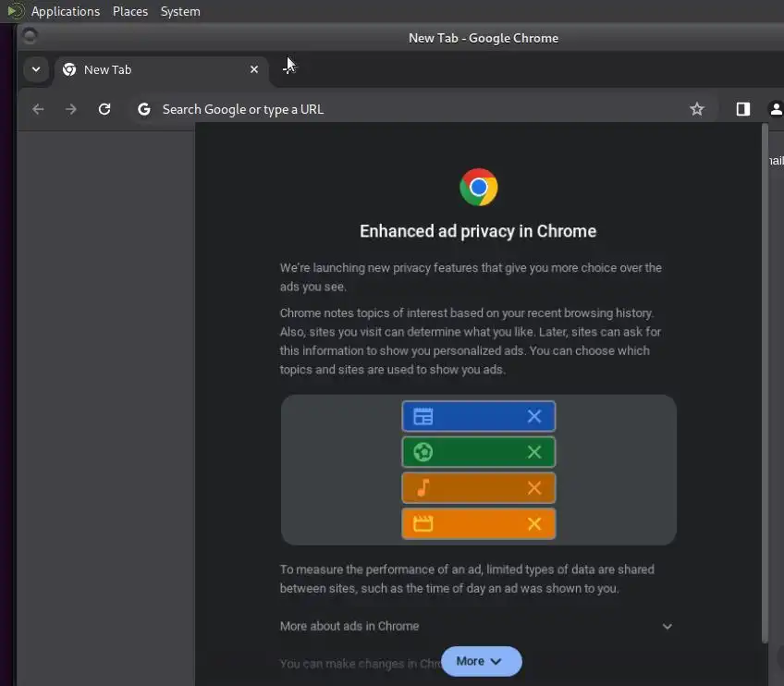
Task: Open the System menu
Action: [x=180, y=11]
